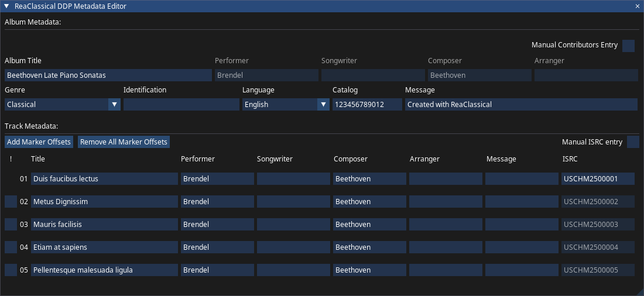Screen dimensions: 644x296
Task: Click the album Songwriter field
Action: 373,75
